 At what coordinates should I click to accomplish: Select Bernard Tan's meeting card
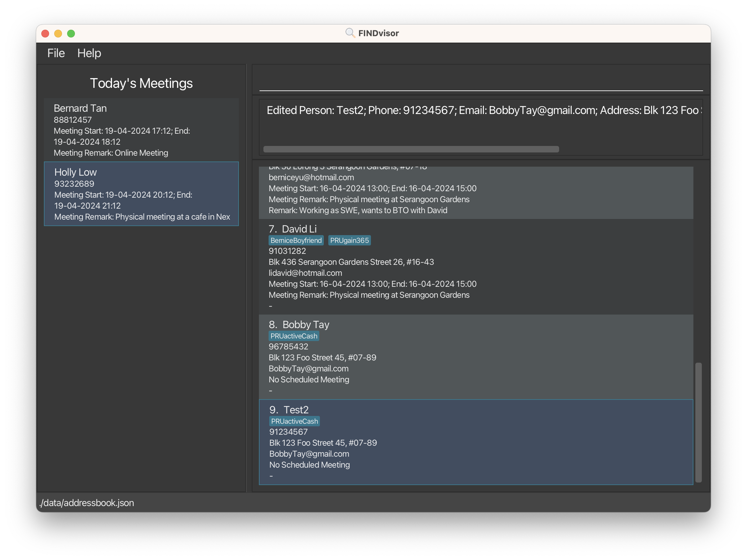[141, 130]
